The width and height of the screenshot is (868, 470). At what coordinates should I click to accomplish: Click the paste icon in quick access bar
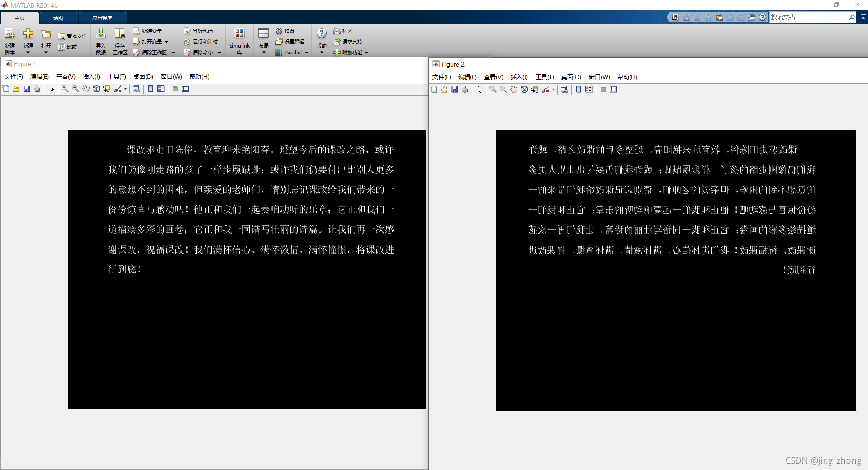719,17
